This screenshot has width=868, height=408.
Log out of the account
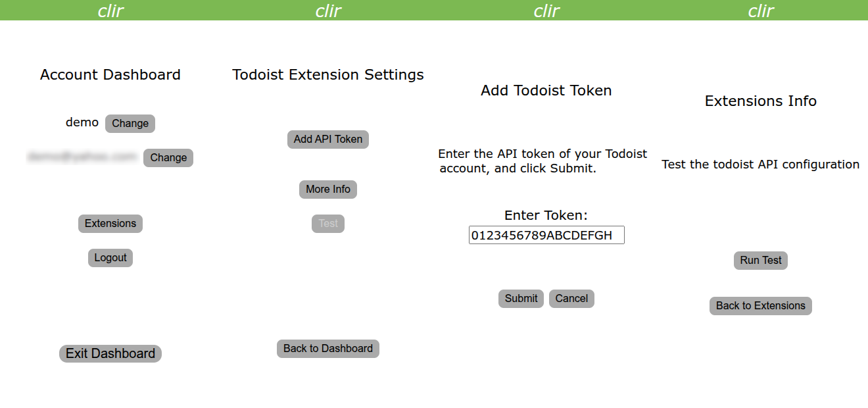[110, 258]
